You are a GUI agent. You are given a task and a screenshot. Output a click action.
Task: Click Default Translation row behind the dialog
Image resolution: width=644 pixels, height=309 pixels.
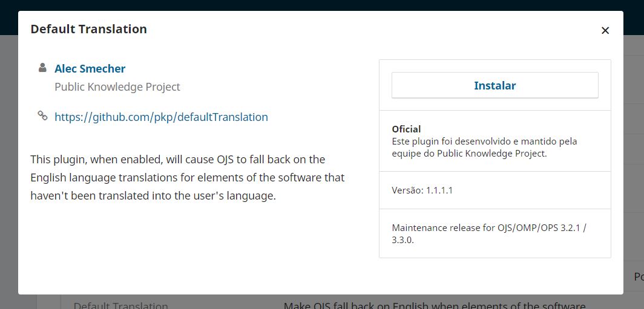click(x=121, y=305)
